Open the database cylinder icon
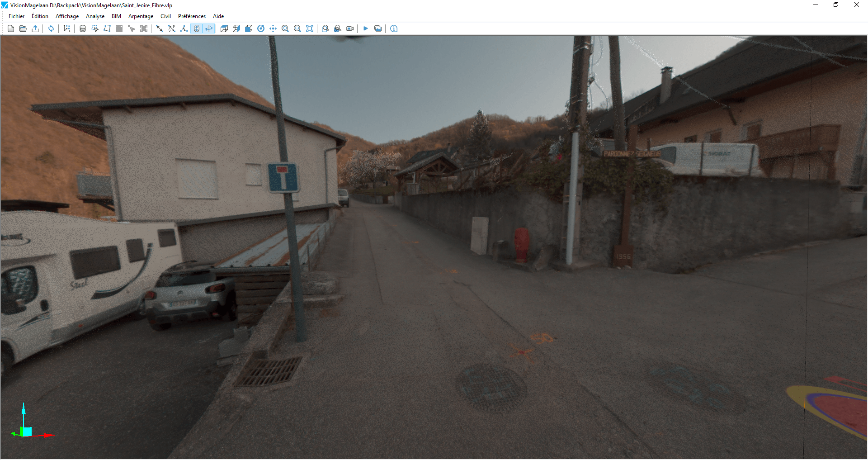Viewport: 868px width, 460px height. [x=83, y=28]
